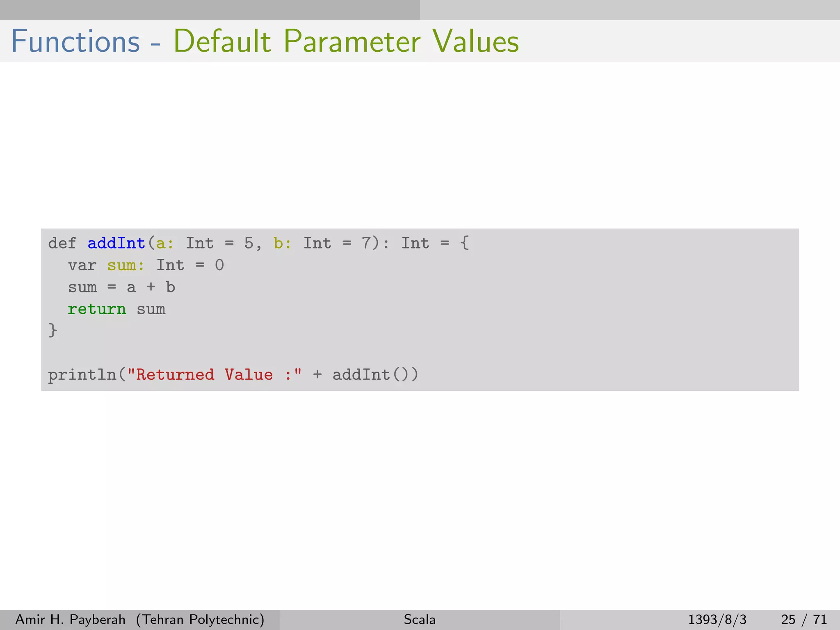The image size is (840, 630).
Task: Click the println("Returned Value :" + addInt()) line
Action: coord(233,374)
